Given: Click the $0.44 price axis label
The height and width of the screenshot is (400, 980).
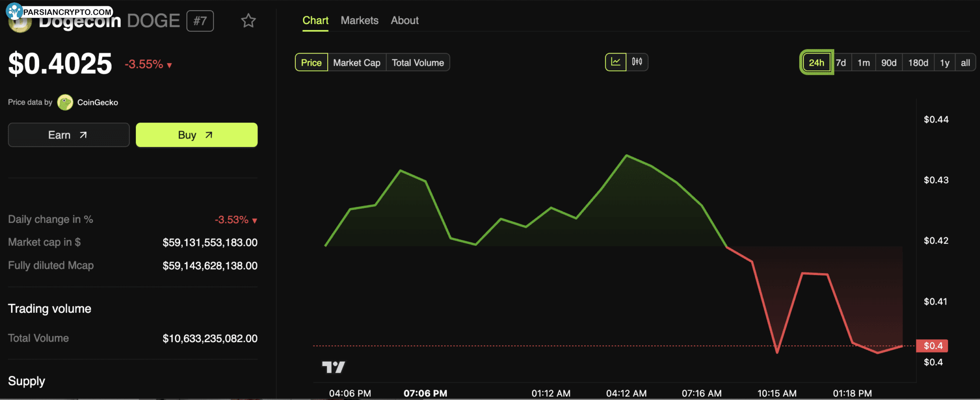Looking at the screenshot, I should [x=936, y=119].
